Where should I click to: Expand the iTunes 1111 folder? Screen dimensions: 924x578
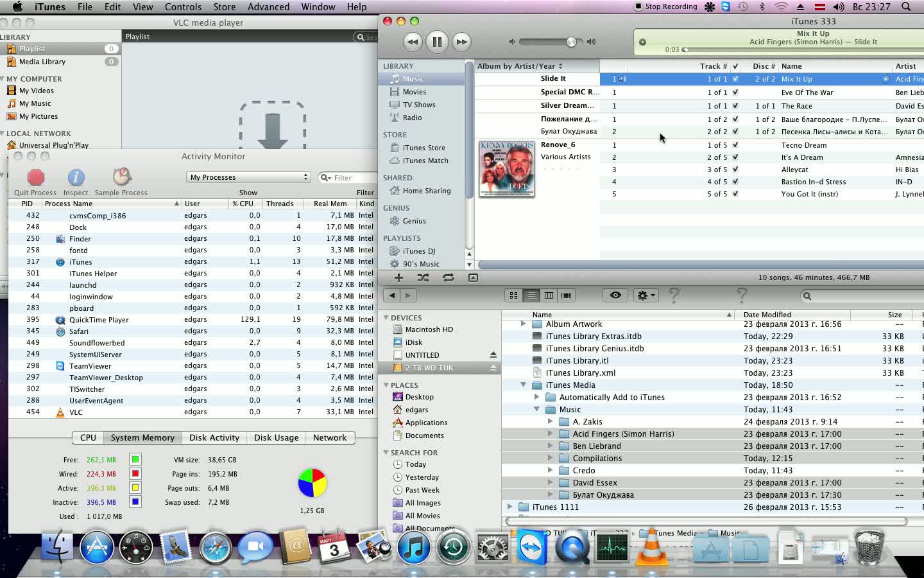[510, 507]
